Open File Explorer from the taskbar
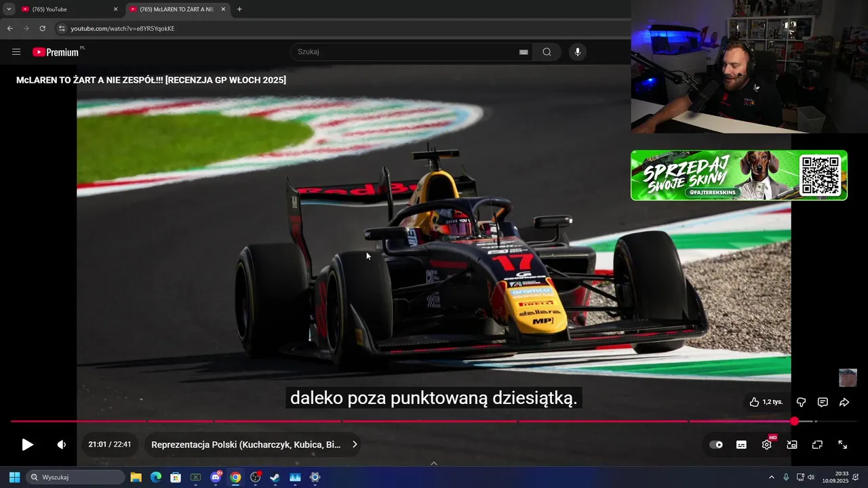 pos(136,477)
